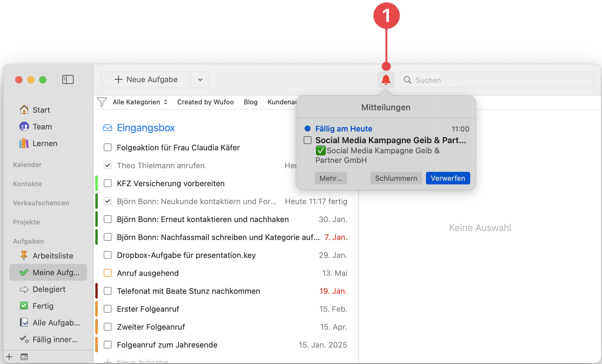Expand the Verkaufschancen sidebar section
Screen dimensions: 602x364
click(x=41, y=203)
